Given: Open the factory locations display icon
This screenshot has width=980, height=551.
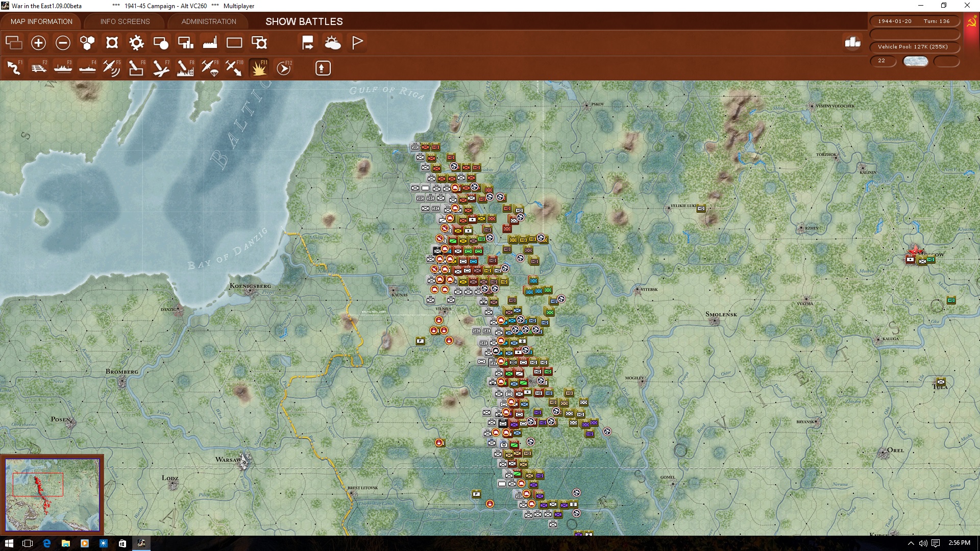Looking at the screenshot, I should click(209, 43).
